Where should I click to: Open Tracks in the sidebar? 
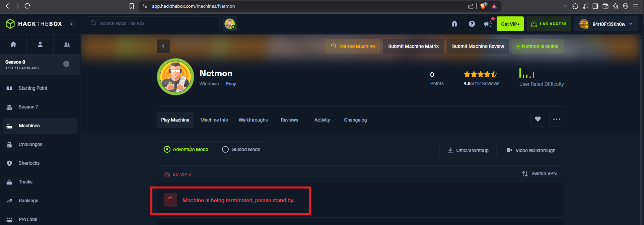pyautogui.click(x=40, y=182)
